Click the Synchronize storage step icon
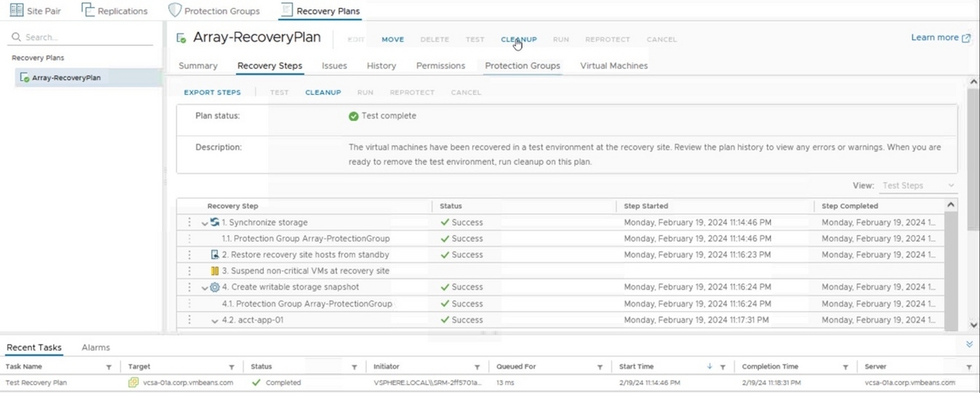The image size is (980, 393). point(216,222)
